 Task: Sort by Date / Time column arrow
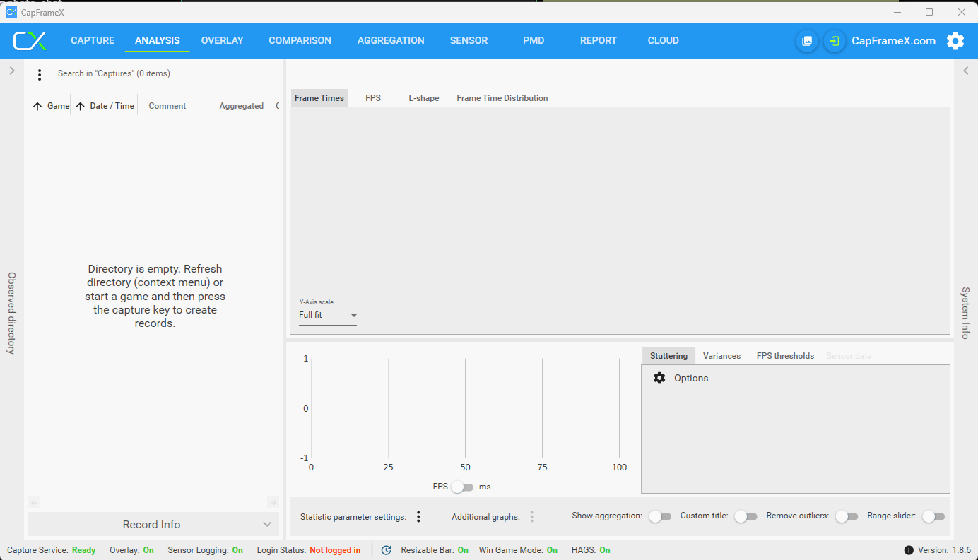pos(80,106)
